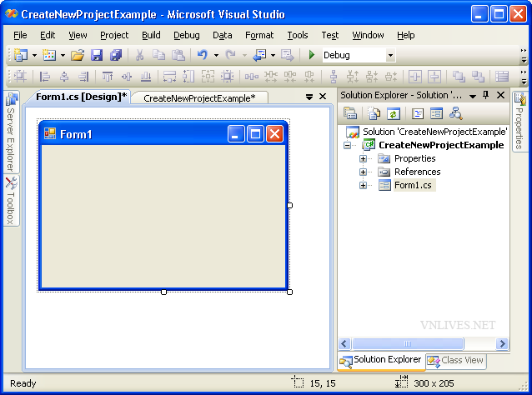Click the Align Lefts layout icon
The height and width of the screenshot is (395, 532).
44,77
